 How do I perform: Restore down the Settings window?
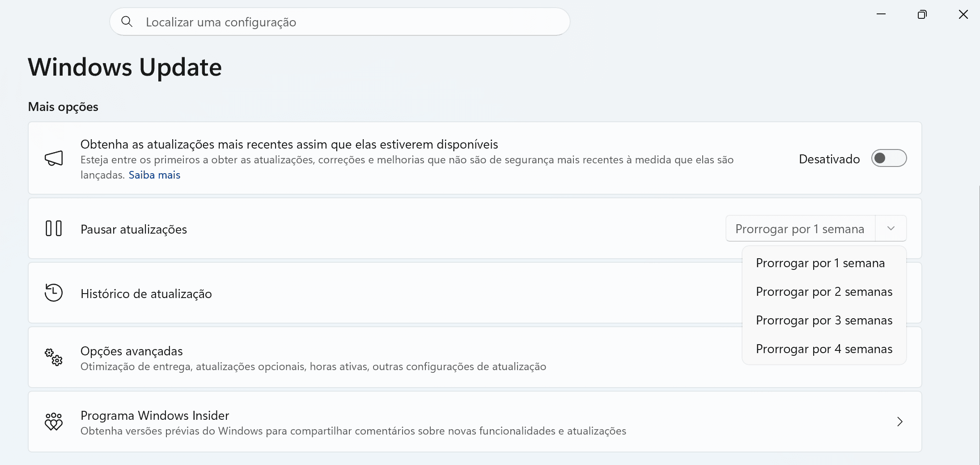click(922, 15)
